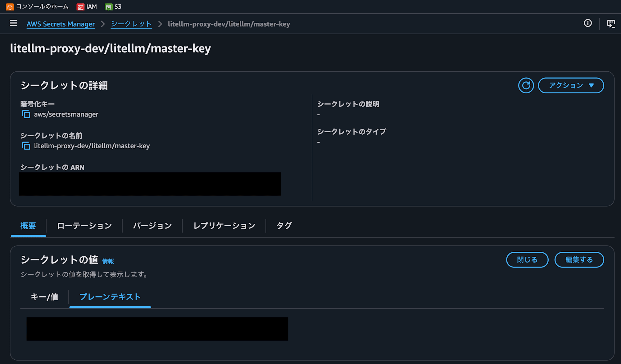Image resolution: width=621 pixels, height=364 pixels.
Task: Open the タグ tab
Action: tap(284, 226)
